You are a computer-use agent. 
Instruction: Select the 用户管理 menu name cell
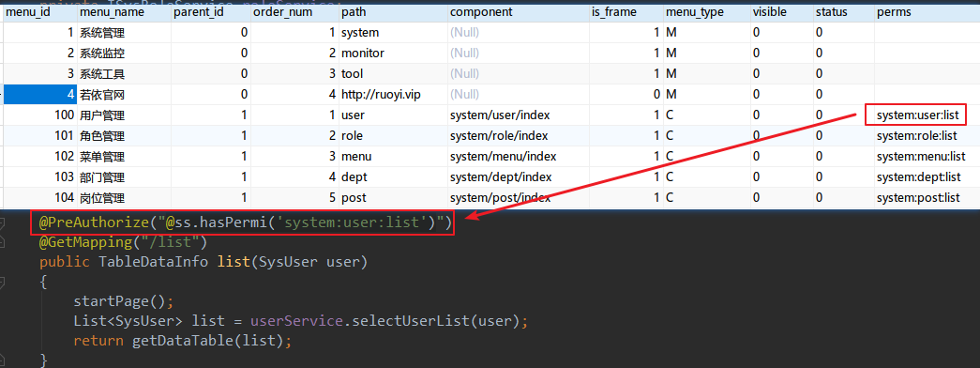coord(124,115)
